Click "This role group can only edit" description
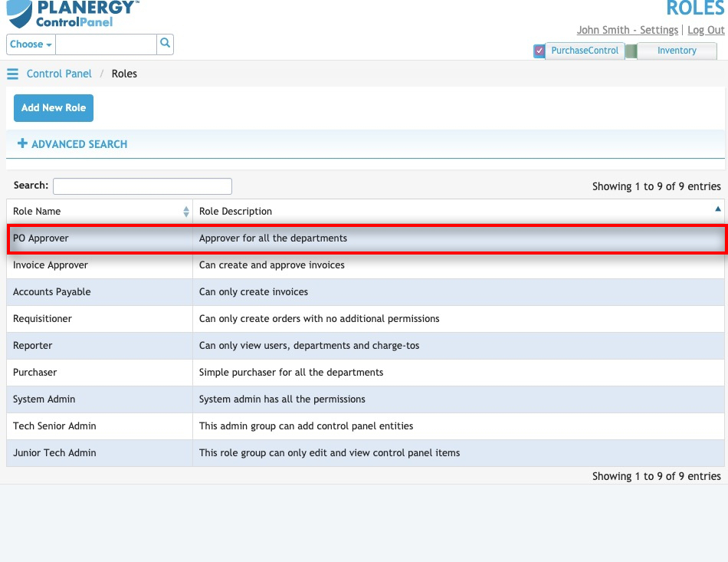 [x=330, y=453]
